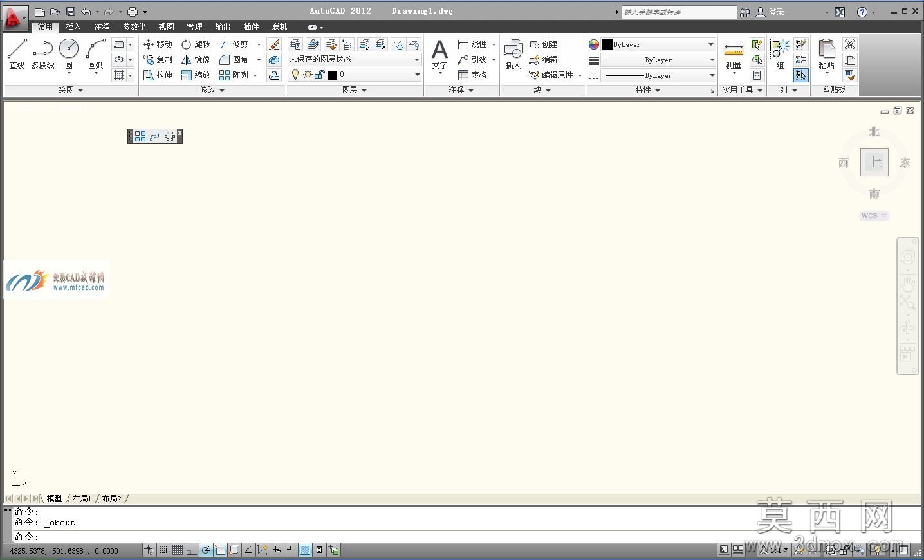Click the 缩放 (Scale) tool

coord(196,75)
